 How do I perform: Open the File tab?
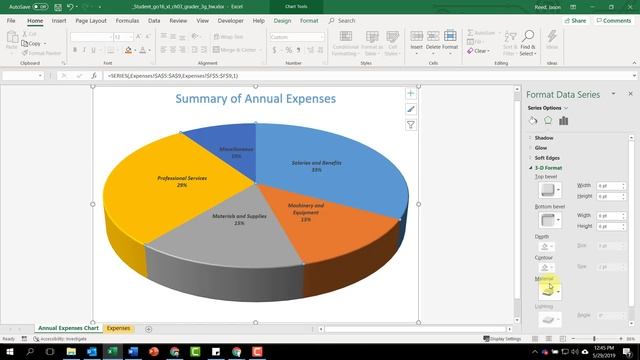pos(11,20)
